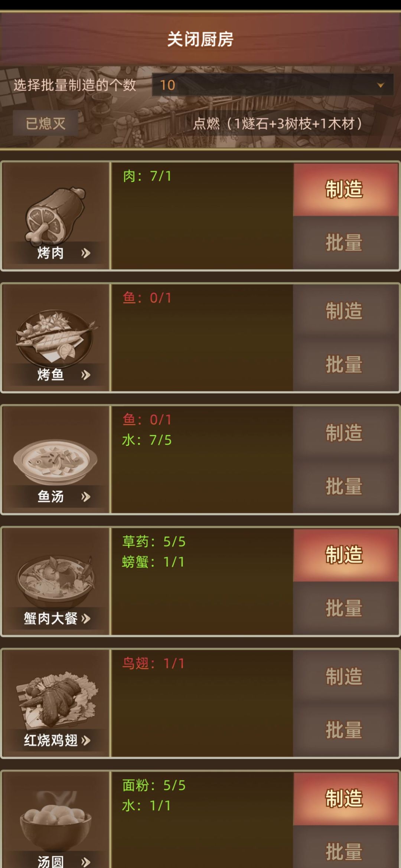Tap the 蟹肉大餐 crab feast icon
The image size is (401, 868).
point(56,581)
